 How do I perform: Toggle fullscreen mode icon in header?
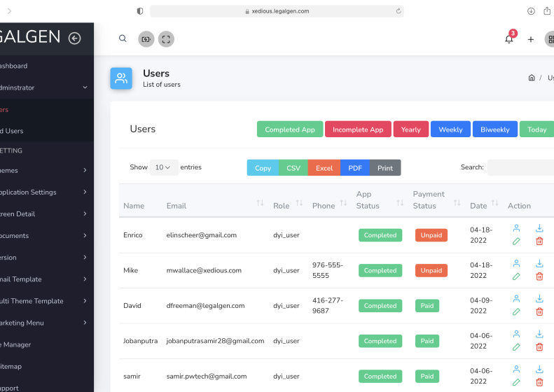pos(166,39)
